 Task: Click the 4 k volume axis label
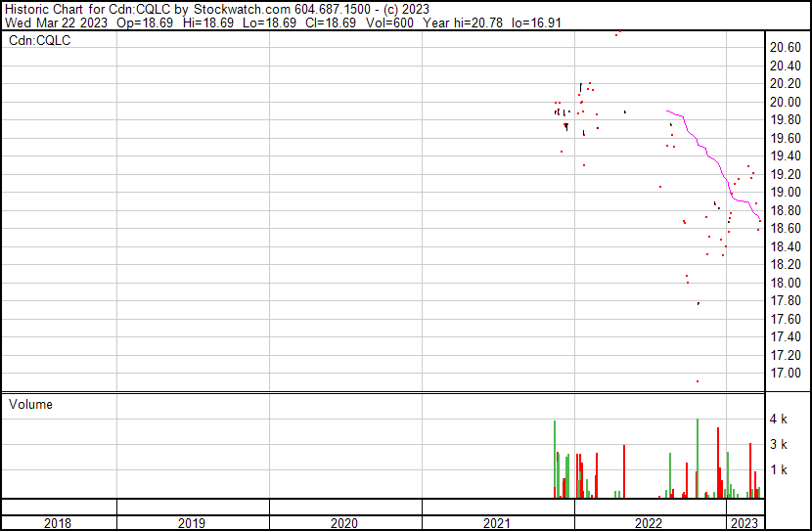coord(778,420)
